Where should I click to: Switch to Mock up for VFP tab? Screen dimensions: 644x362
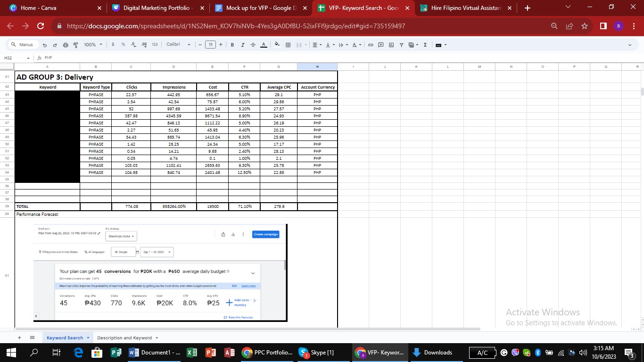tap(262, 8)
